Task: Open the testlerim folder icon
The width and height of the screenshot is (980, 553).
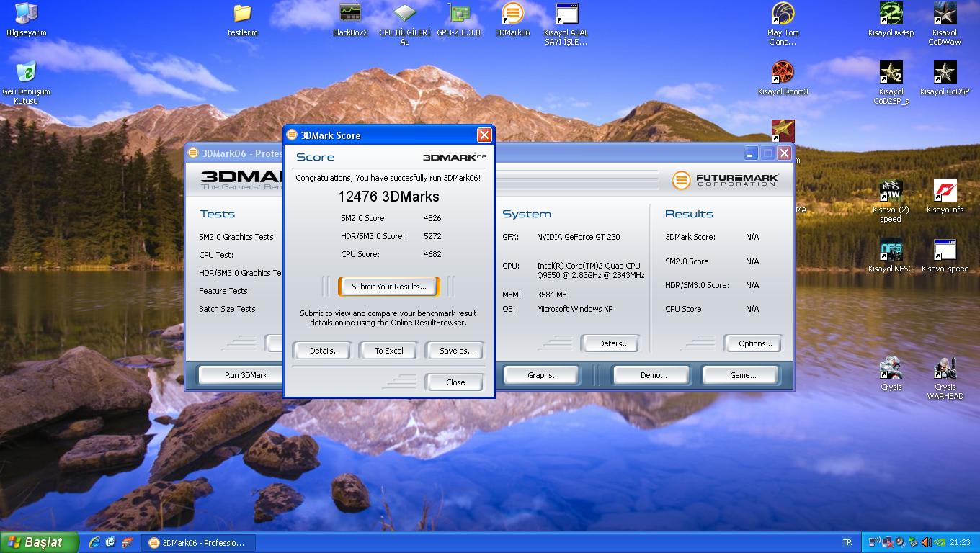Action: (x=243, y=19)
